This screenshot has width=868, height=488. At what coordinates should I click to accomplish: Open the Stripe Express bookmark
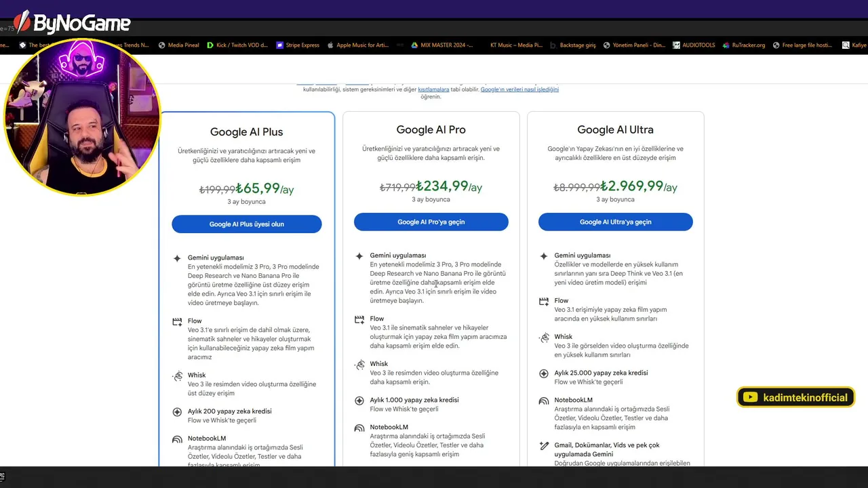[298, 45]
